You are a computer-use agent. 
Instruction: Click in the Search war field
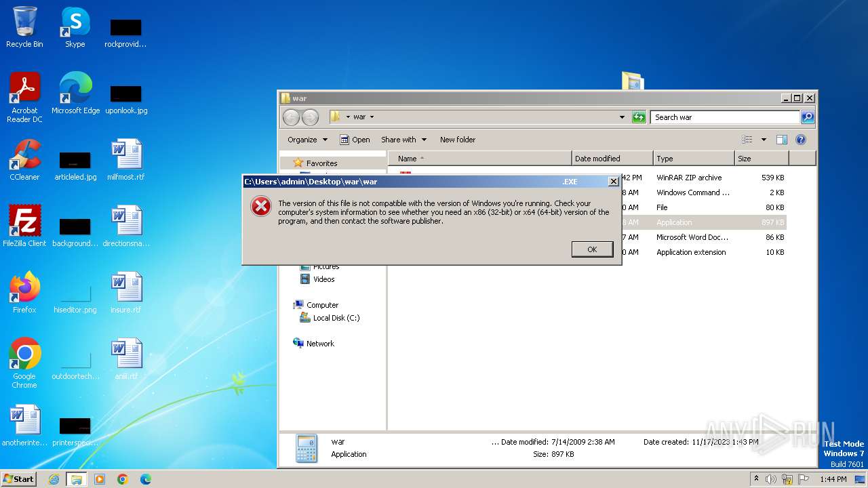(x=725, y=117)
